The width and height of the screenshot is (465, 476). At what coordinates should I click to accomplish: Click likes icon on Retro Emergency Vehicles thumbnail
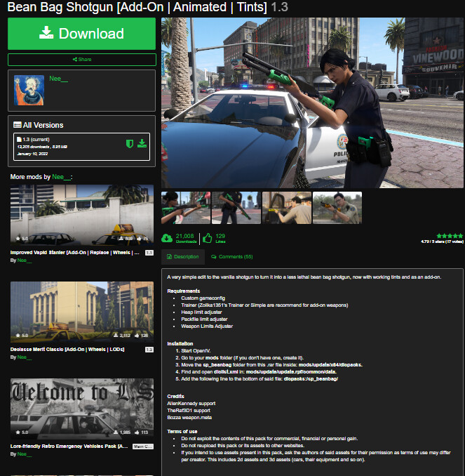[137, 432]
